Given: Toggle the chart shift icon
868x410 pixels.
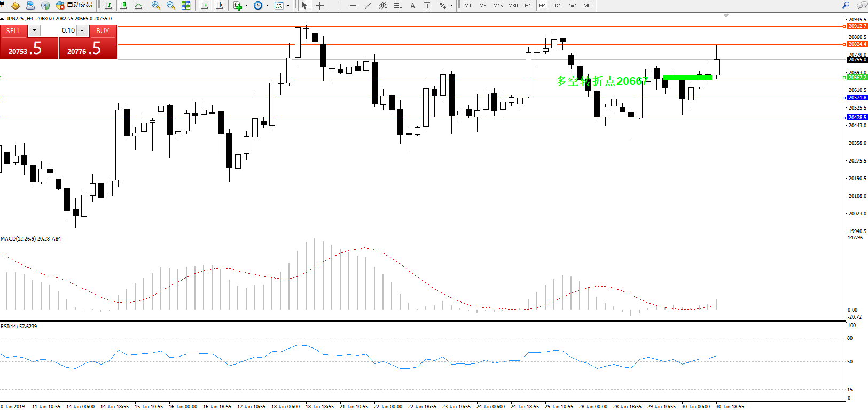Looking at the screenshot, I should 220,5.
